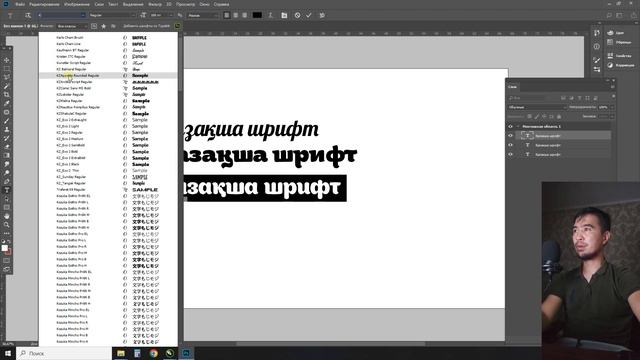Select the Gradient tool

tap(7, 156)
